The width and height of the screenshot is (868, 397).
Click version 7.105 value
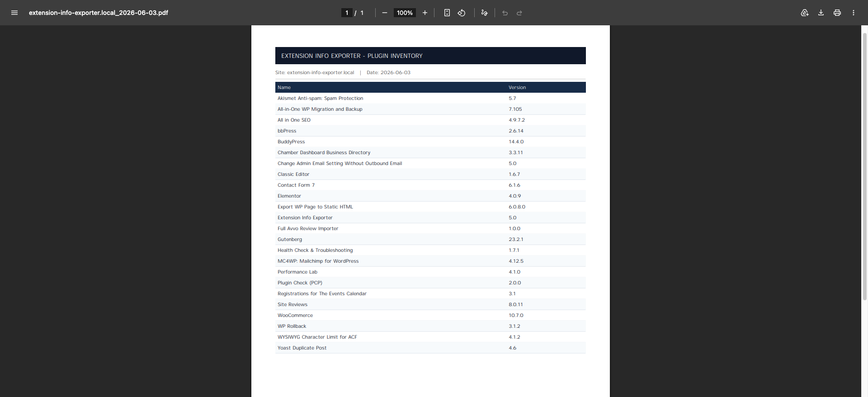tap(515, 109)
